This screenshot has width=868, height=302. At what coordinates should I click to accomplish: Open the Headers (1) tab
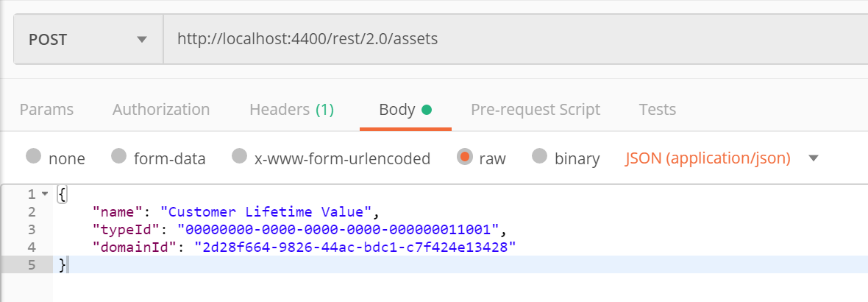click(x=292, y=109)
